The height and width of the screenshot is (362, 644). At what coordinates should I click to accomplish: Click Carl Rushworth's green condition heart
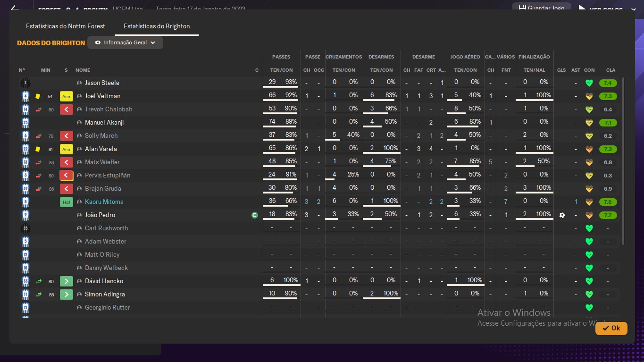tap(589, 228)
